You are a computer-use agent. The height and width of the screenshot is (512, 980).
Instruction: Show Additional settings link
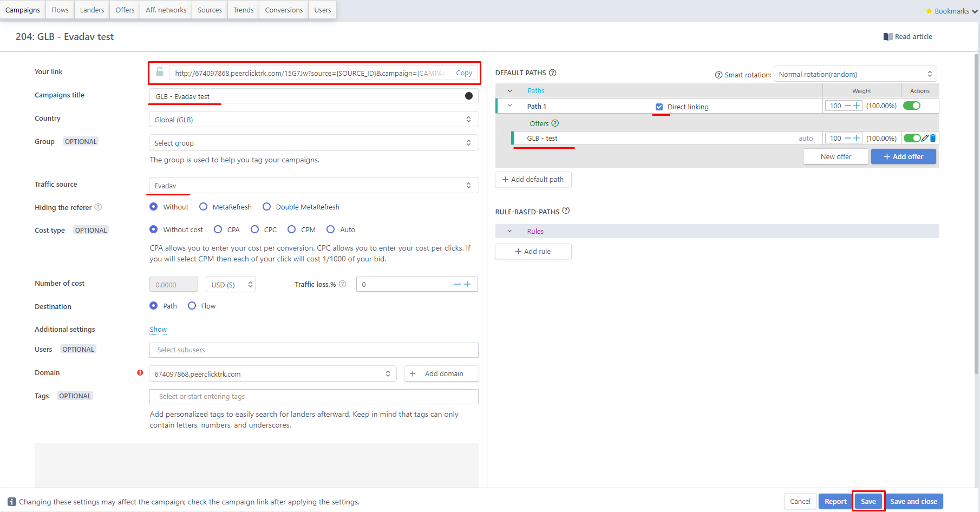tap(158, 329)
